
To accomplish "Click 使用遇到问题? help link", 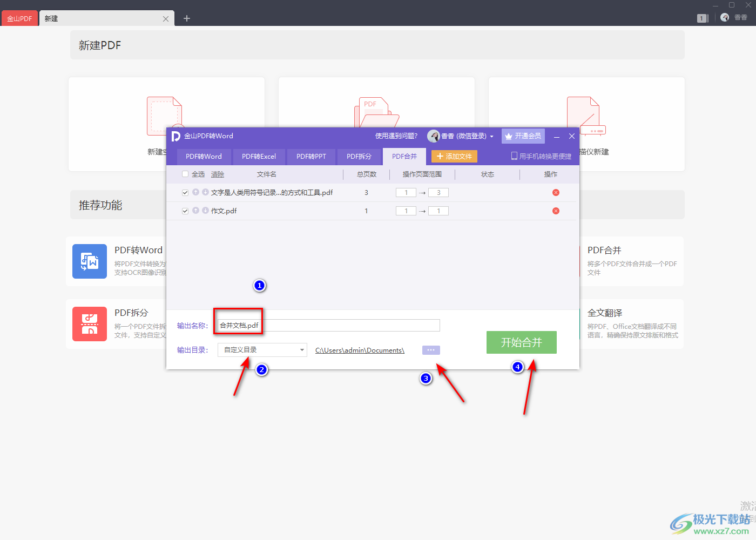I will click(x=396, y=136).
